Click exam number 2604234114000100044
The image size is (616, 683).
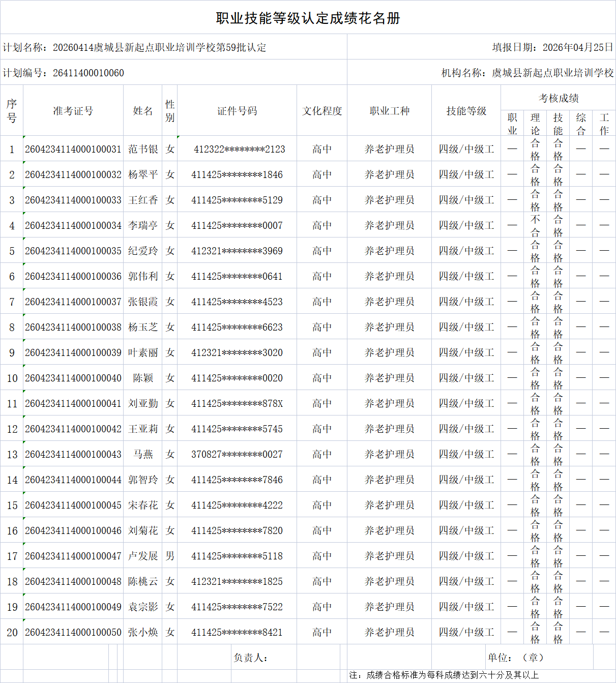pyautogui.click(x=73, y=480)
